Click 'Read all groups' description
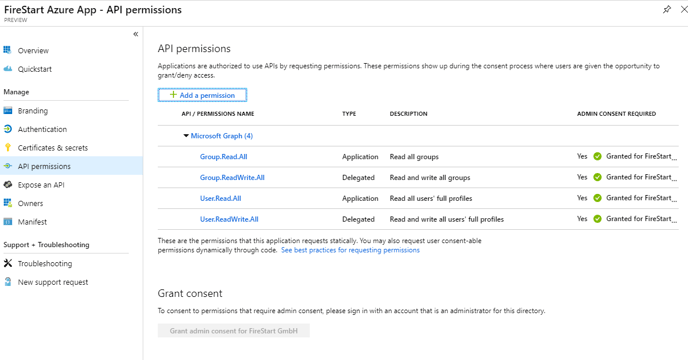 click(414, 157)
